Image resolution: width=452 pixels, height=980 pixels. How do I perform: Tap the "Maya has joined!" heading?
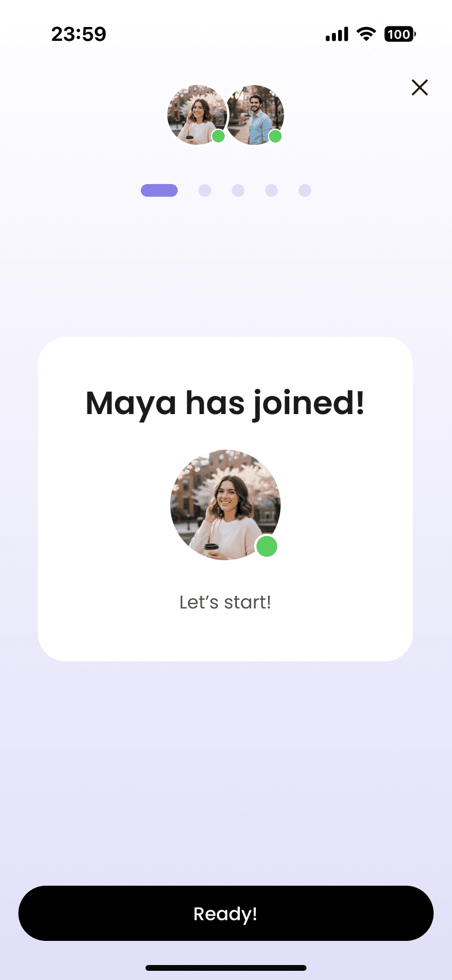(225, 403)
